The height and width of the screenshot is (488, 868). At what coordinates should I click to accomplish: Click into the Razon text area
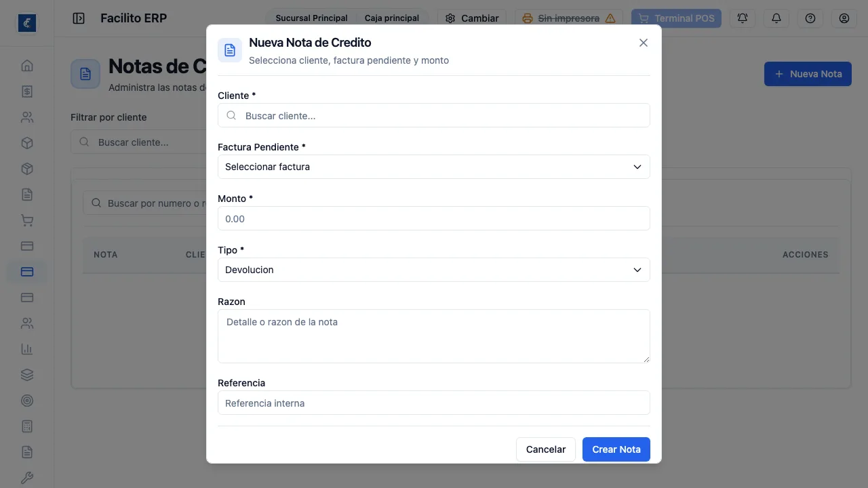[434, 336]
